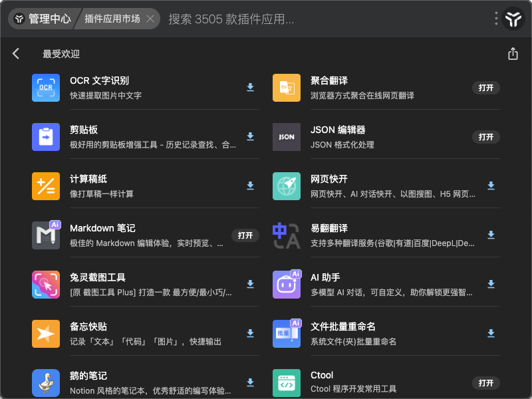Click the JSON 编辑器 plugin icon
The height and width of the screenshot is (399, 532).
[x=287, y=137]
